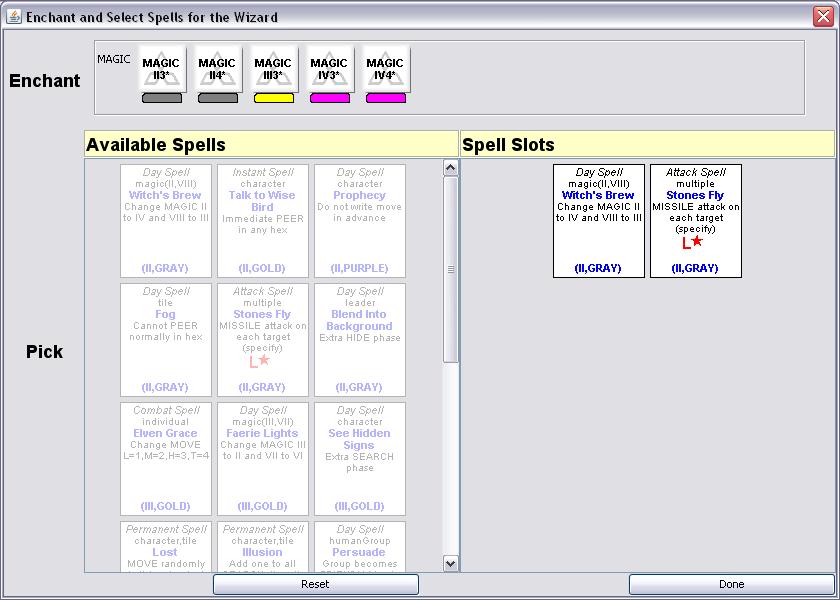This screenshot has height=600, width=840.
Task: Select the MAGIC IV3* chit
Action: tap(329, 69)
